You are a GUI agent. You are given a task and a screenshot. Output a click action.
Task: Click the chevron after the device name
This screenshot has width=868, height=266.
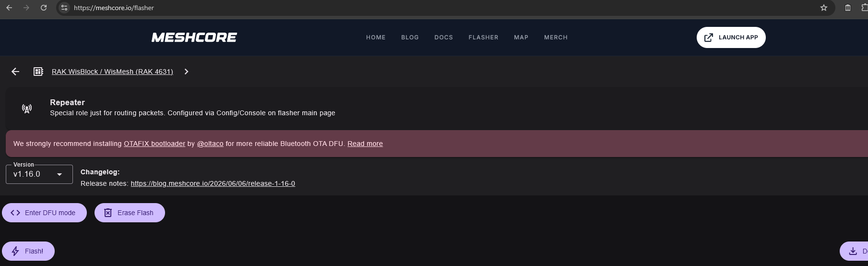[187, 72]
